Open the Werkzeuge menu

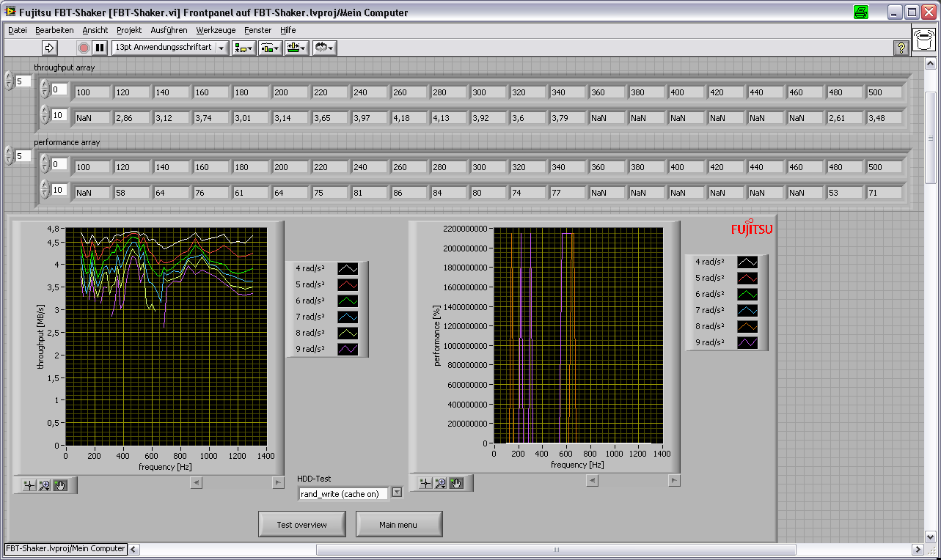tap(216, 30)
